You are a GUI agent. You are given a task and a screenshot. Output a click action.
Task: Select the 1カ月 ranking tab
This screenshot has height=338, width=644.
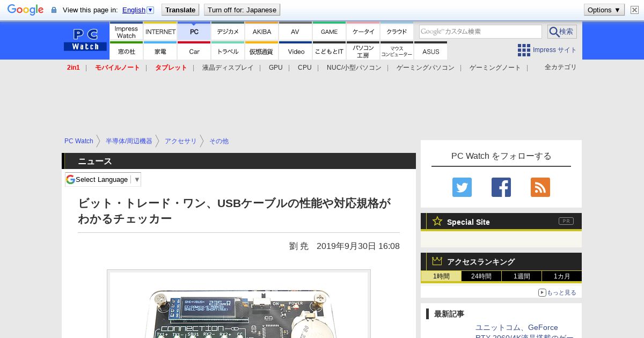562,276
